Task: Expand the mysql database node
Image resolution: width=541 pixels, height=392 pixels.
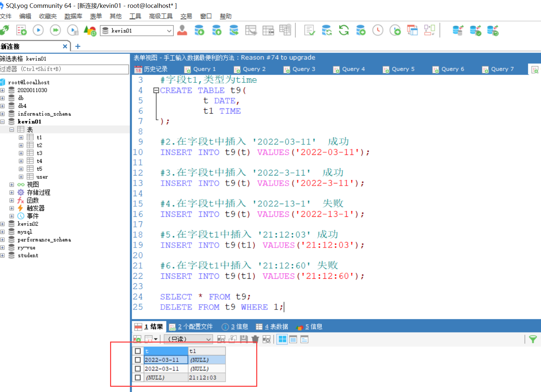Action: [2, 232]
